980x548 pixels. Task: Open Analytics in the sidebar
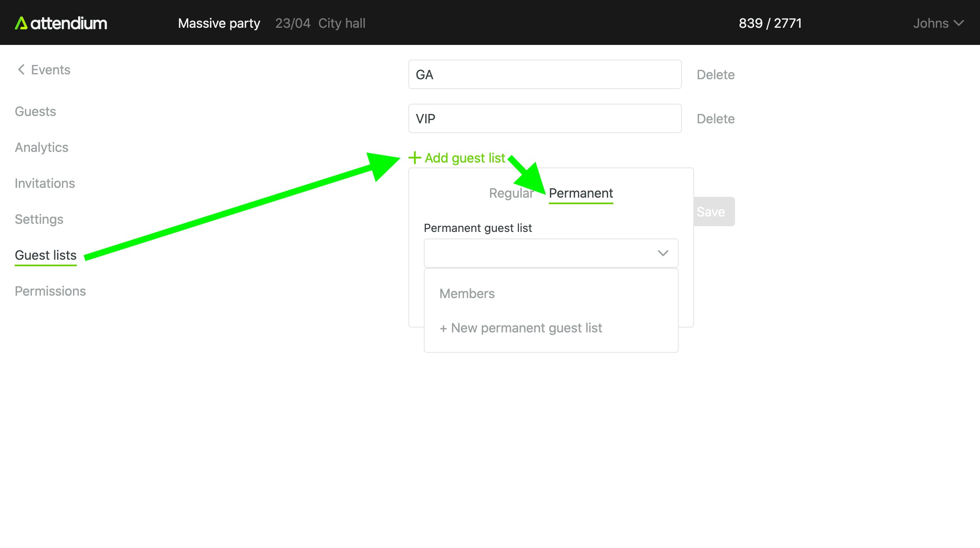42,147
